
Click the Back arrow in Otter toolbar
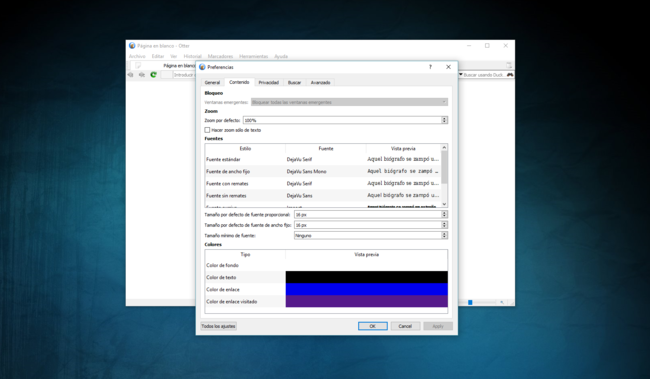coord(131,75)
